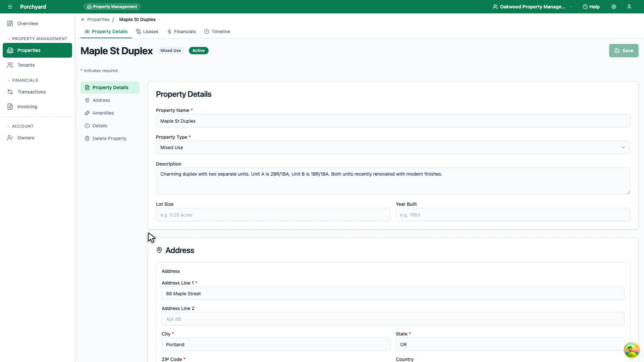Click the Invoicing document icon
This screenshot has width=644, height=362.
click(10, 107)
